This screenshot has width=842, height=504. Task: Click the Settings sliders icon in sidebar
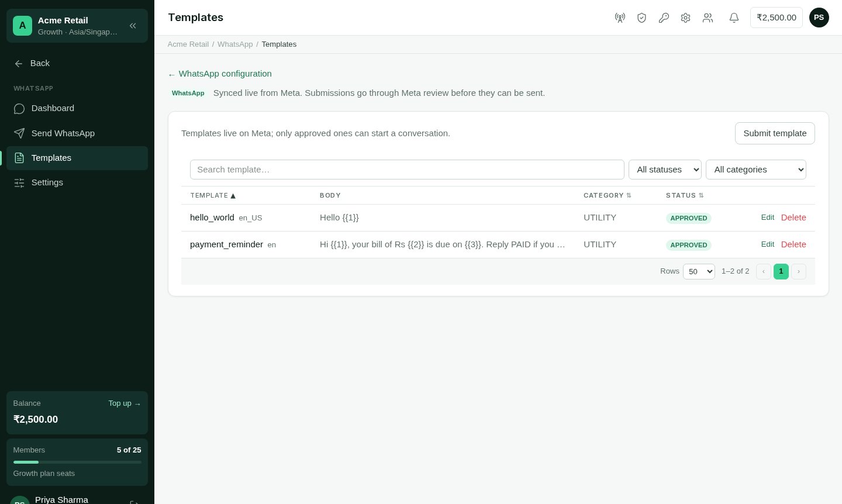pyautogui.click(x=19, y=183)
